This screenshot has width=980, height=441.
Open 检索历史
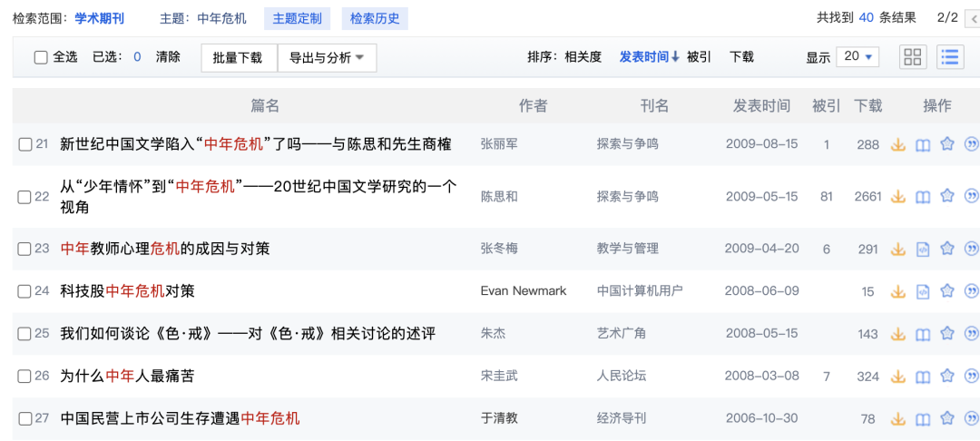[x=375, y=18]
